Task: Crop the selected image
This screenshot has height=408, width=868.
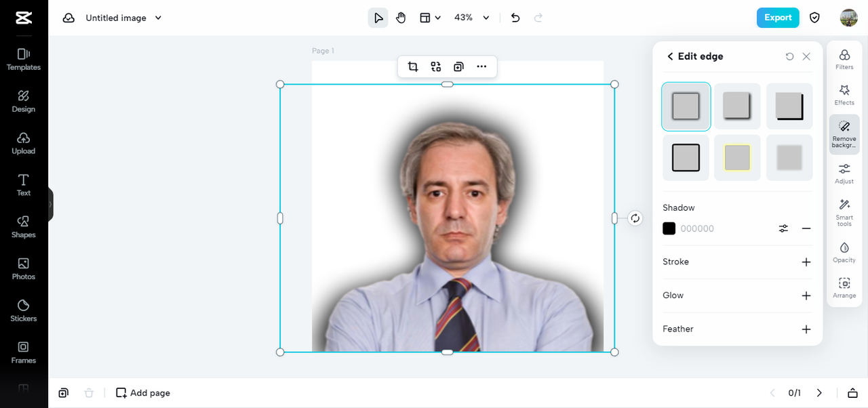Action: [413, 66]
